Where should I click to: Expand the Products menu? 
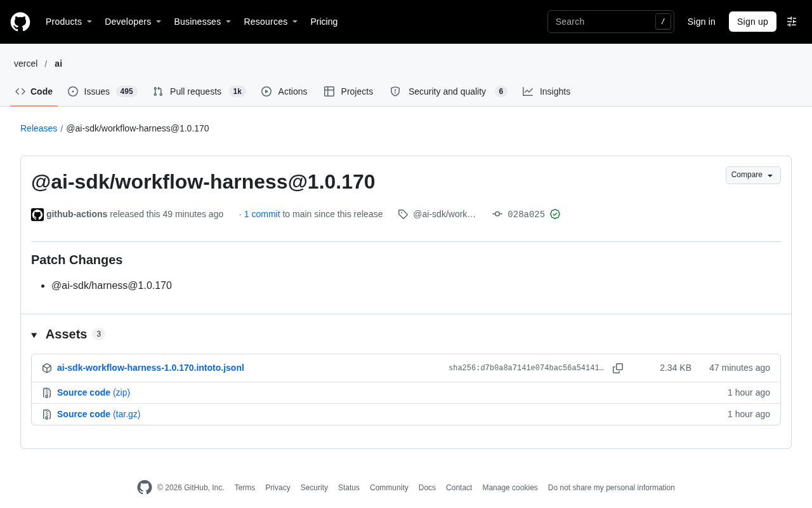coord(69,22)
